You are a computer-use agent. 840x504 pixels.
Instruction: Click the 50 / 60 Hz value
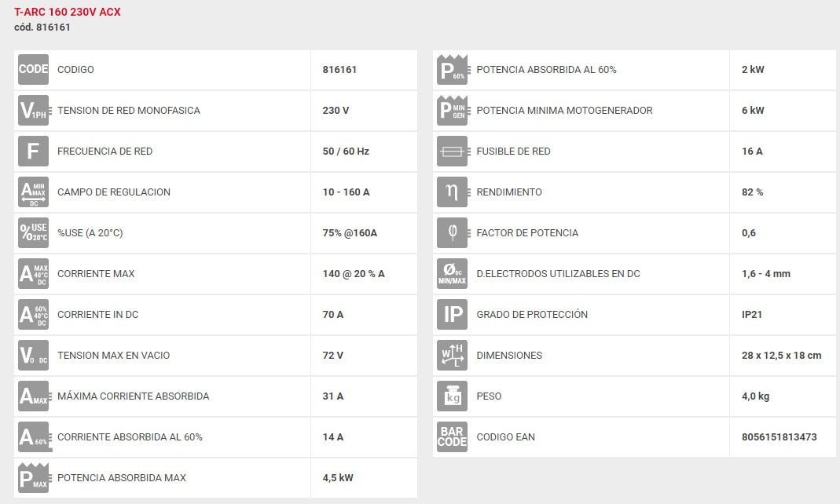click(x=346, y=152)
